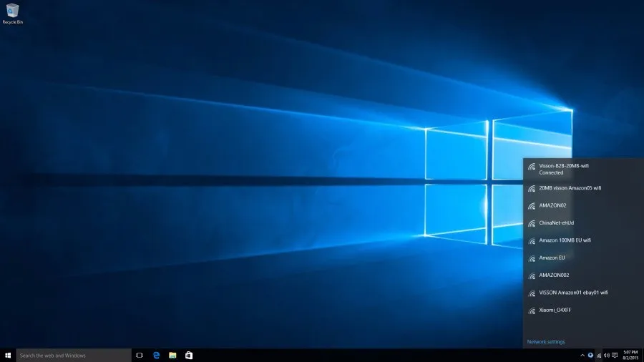The width and height of the screenshot is (644, 362).
Task: Open Task View from the taskbar
Action: point(140,356)
